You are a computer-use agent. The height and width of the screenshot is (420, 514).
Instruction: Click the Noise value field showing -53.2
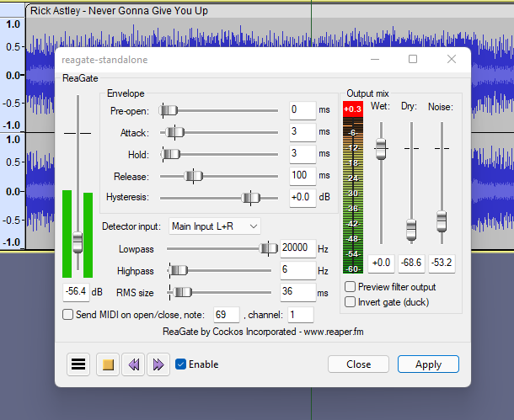442,263
